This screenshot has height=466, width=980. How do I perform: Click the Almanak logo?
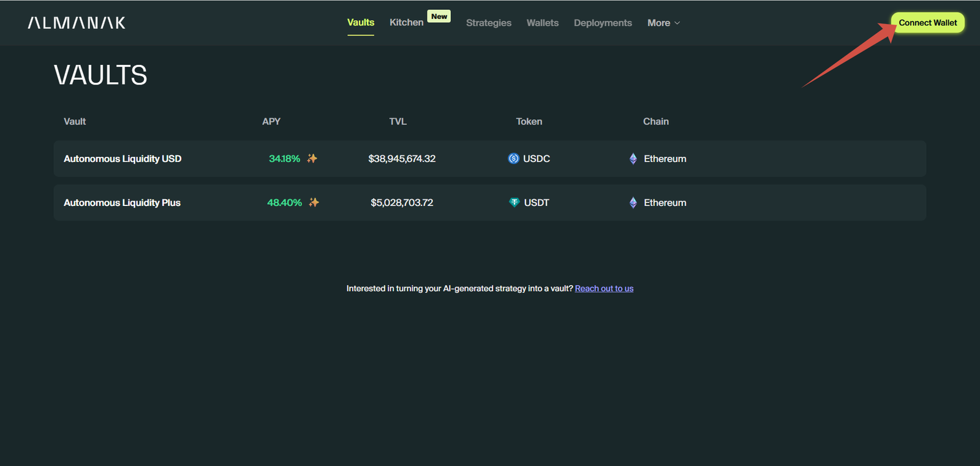click(x=77, y=23)
